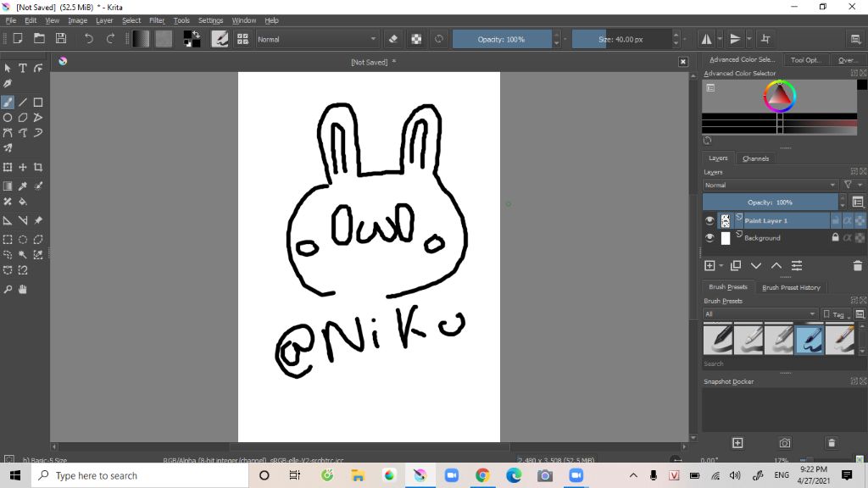Open the layer filter dropdown
This screenshot has width=868, height=488.
point(851,185)
